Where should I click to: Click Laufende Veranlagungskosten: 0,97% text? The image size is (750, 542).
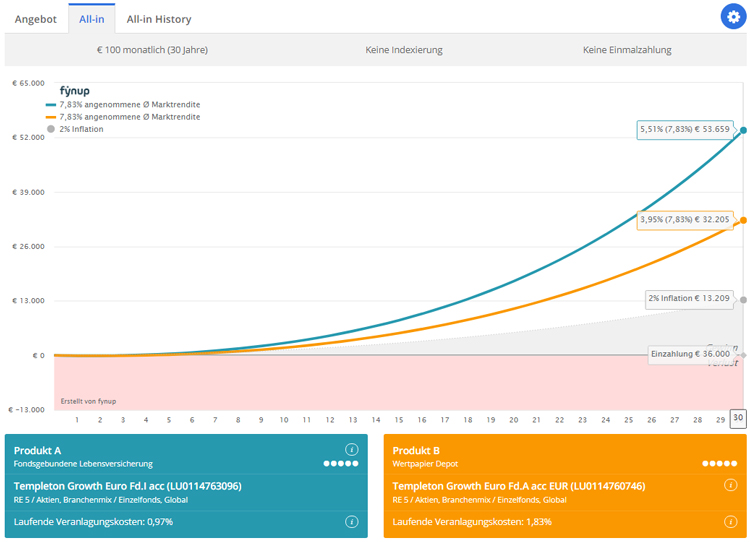(x=93, y=522)
